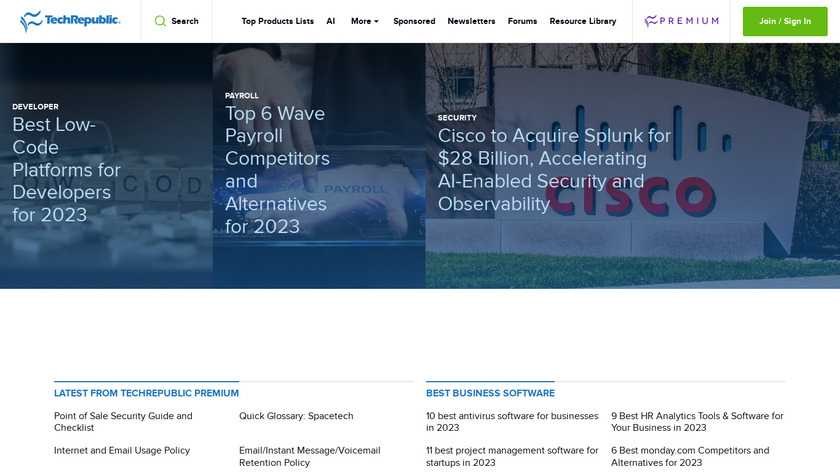Navigate to Newsletters
Image resolution: width=840 pixels, height=472 pixels.
471,21
